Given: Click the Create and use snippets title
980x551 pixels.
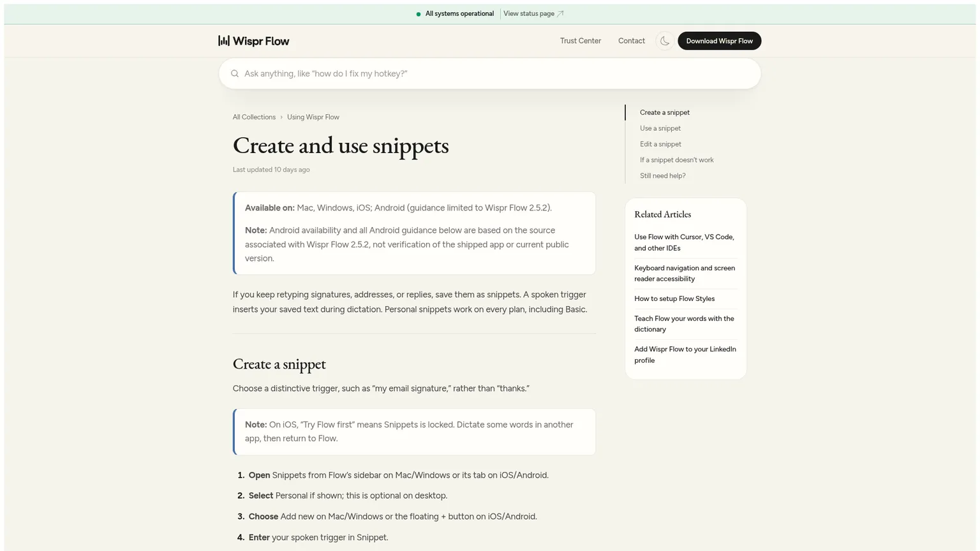Looking at the screenshot, I should (341, 145).
